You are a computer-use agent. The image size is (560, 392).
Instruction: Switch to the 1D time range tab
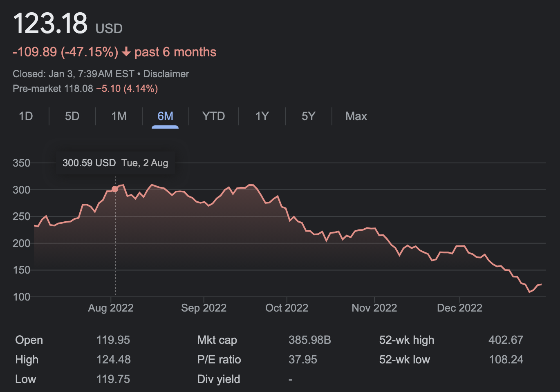(26, 116)
